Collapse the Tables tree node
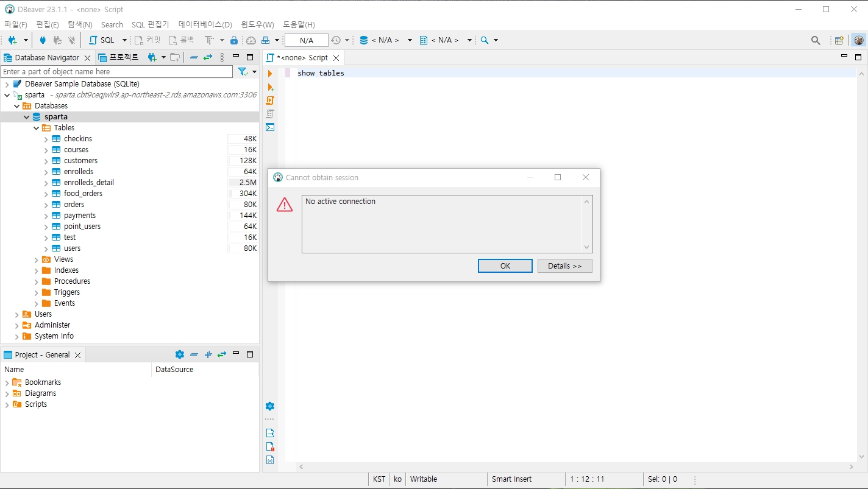The width and height of the screenshot is (868, 489). coord(36,128)
